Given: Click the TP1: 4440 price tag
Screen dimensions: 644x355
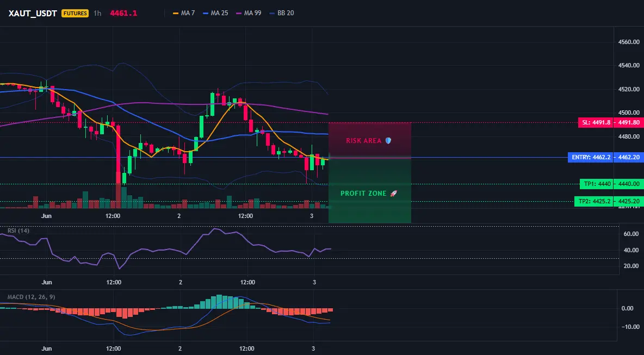Looking at the screenshot, I should [596, 184].
